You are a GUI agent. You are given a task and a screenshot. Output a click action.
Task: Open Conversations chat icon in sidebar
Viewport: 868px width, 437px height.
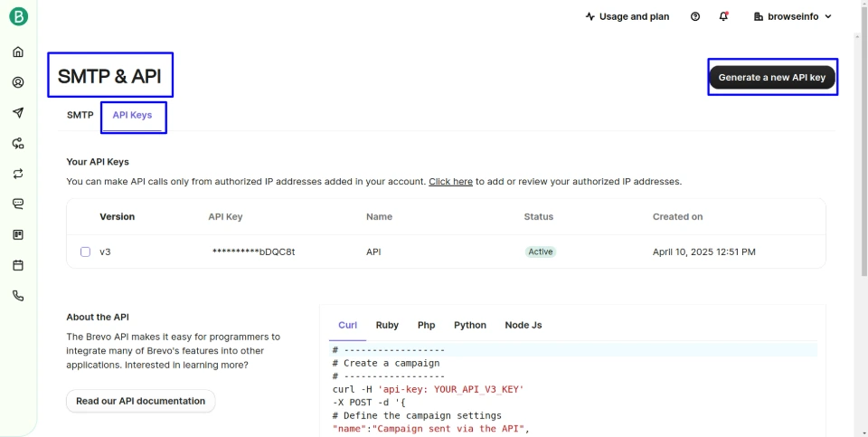tap(18, 204)
